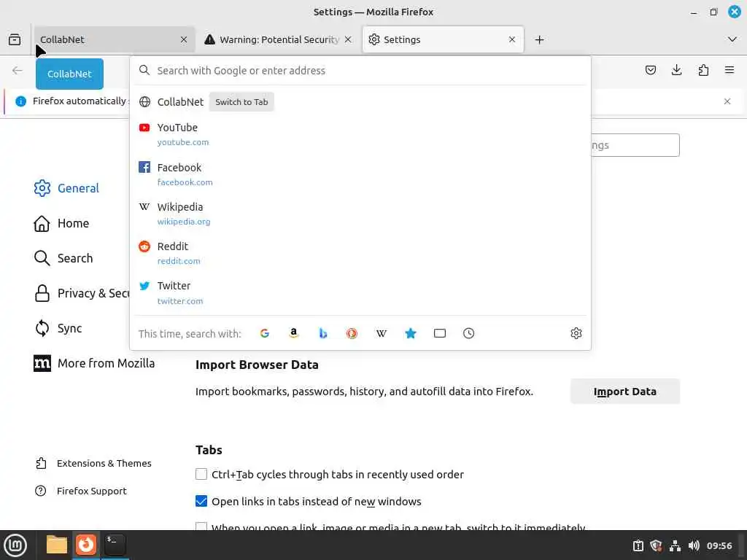
Task: Select the Reddit suggestion
Action: pyautogui.click(x=360, y=253)
